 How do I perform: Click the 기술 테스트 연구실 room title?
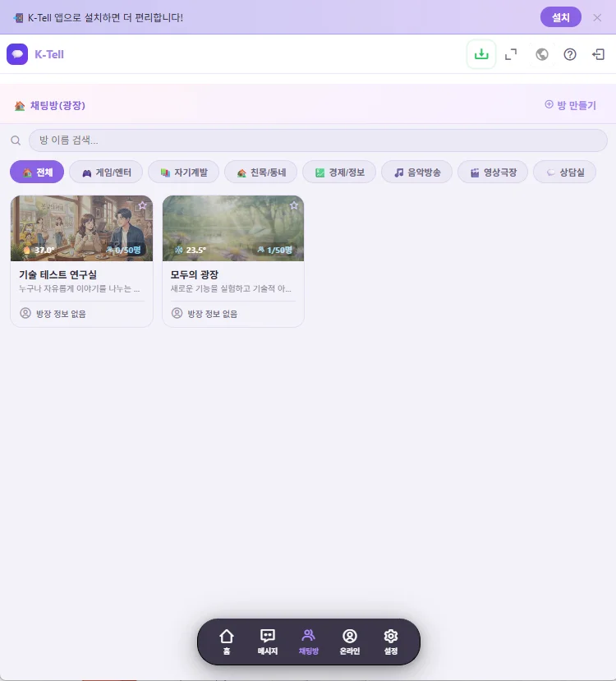(57, 274)
